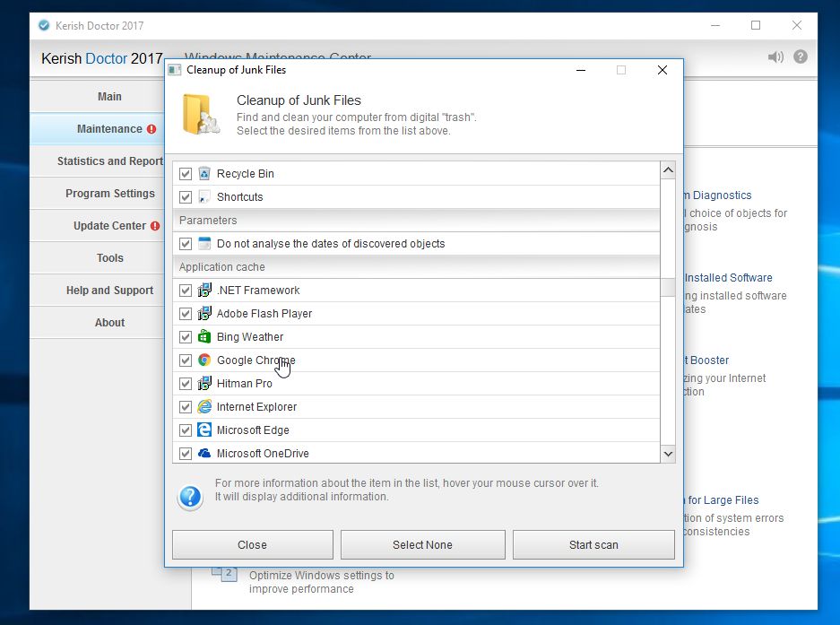Click 'Optimize Windows settings' item in background
The height and width of the screenshot is (625, 840).
click(322, 582)
